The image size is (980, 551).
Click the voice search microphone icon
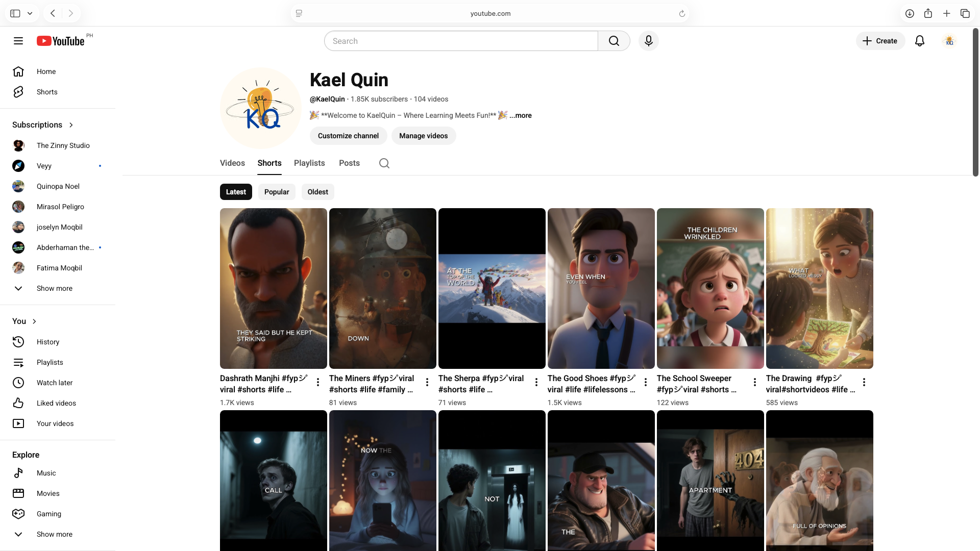click(648, 41)
